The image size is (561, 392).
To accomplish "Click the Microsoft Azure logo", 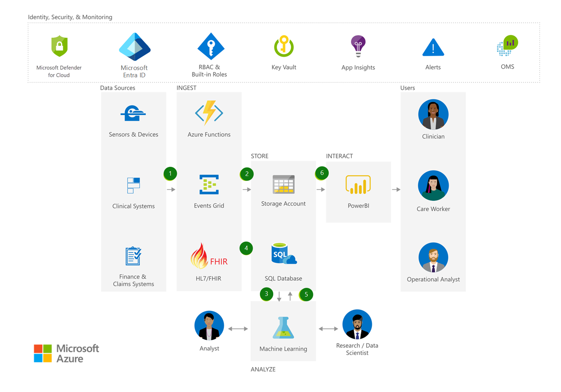I will [x=67, y=353].
